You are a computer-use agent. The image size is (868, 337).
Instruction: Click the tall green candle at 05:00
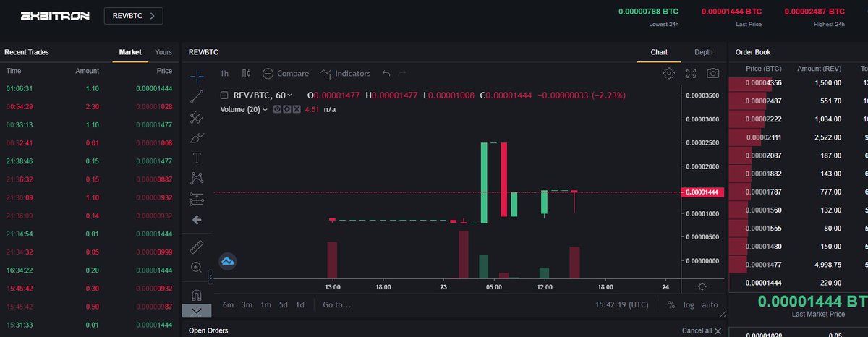[484, 183]
